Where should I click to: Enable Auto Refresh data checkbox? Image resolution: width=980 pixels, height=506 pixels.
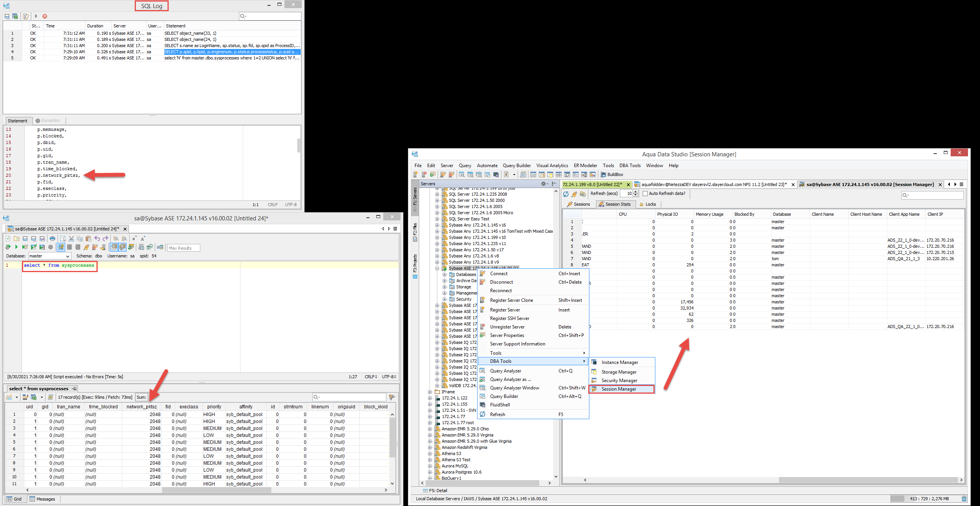tap(645, 194)
